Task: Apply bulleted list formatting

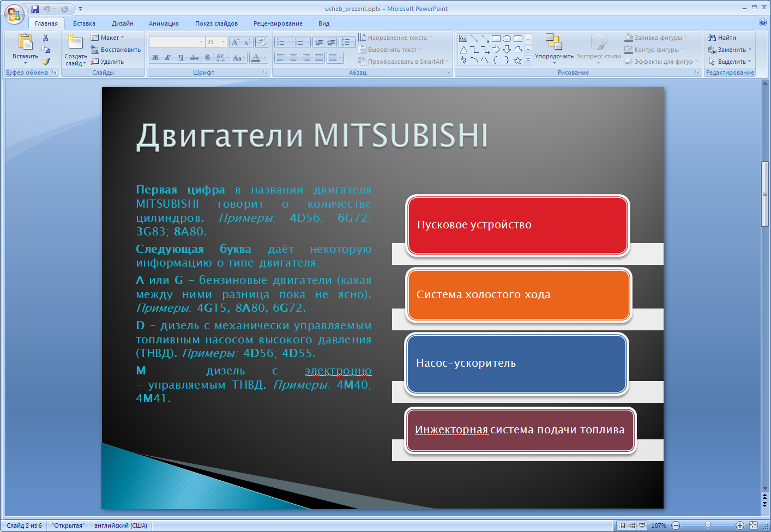Action: tap(283, 42)
